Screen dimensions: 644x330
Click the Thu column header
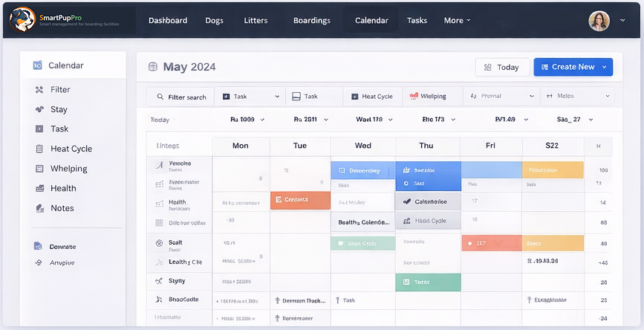click(x=426, y=146)
